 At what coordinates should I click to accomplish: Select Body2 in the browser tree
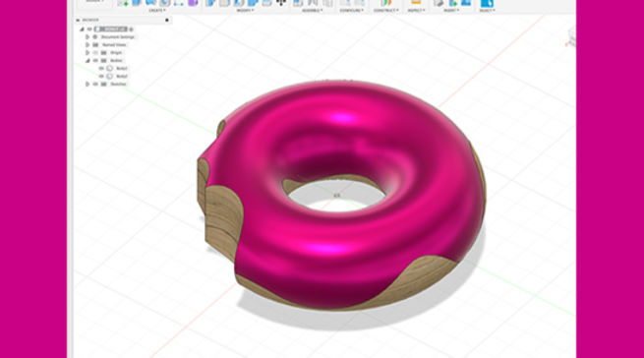122,76
